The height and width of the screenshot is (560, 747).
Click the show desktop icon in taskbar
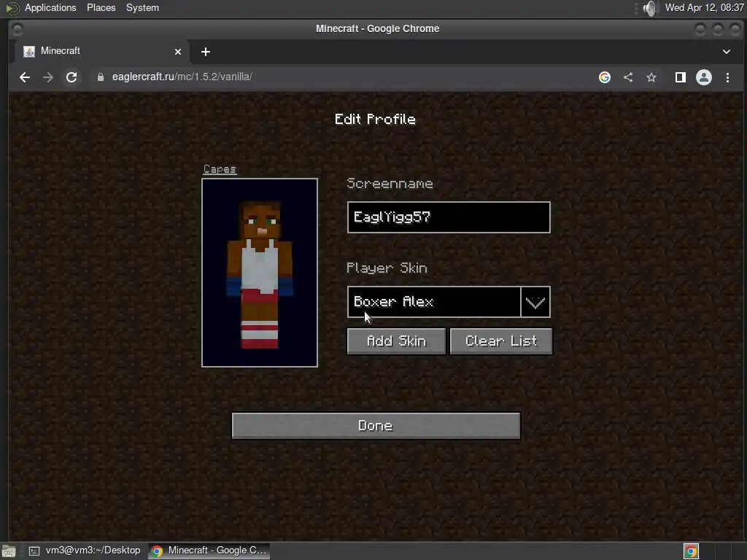click(x=9, y=551)
